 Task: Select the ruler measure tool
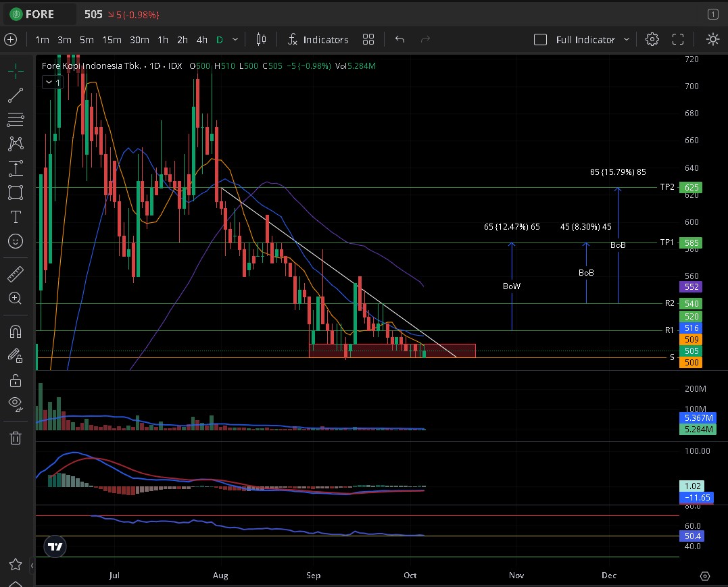(16, 274)
